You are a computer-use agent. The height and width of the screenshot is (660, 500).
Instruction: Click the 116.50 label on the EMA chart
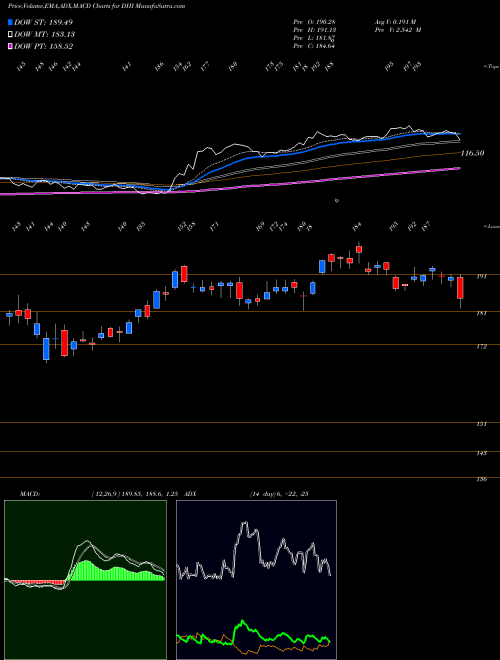pos(473,154)
